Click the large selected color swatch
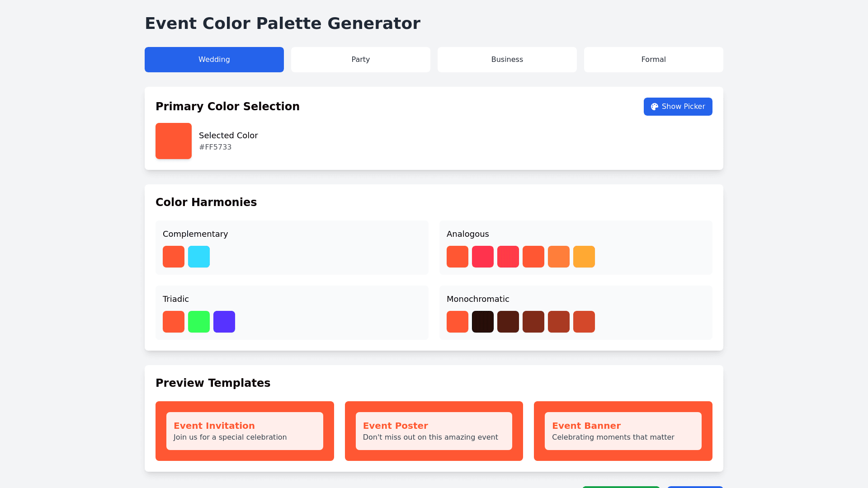 tap(174, 141)
